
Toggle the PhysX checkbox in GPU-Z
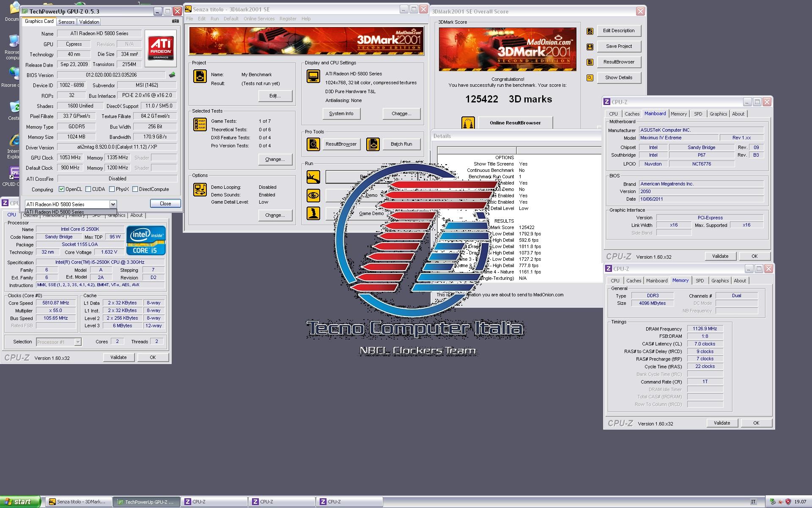[112, 189]
